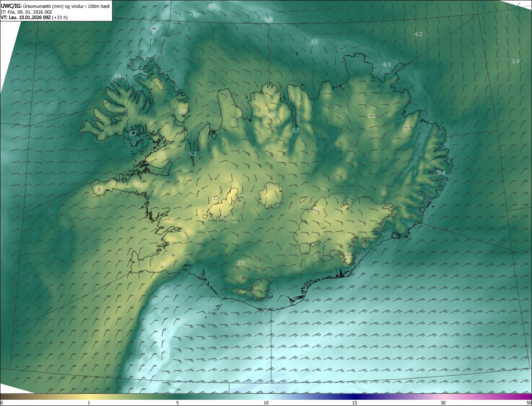Click the 50 tick on the colour scale
This screenshot has height=406, width=532.
point(529,403)
